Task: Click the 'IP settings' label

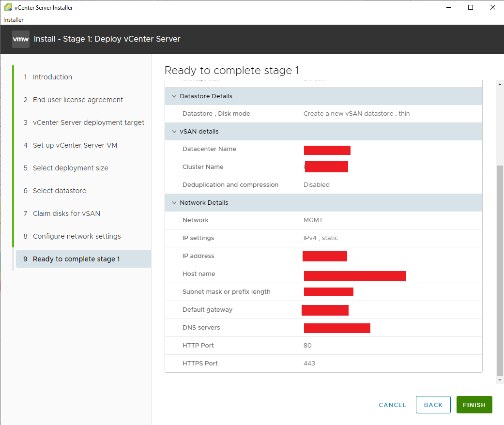Action: point(198,238)
